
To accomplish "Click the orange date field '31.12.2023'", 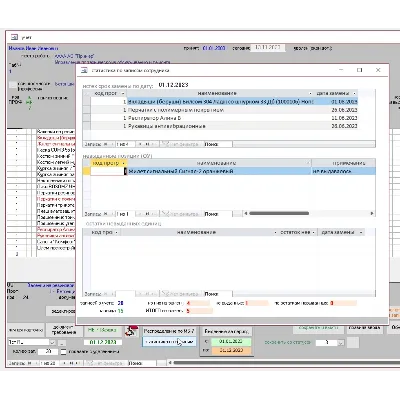I will click(231, 350).
